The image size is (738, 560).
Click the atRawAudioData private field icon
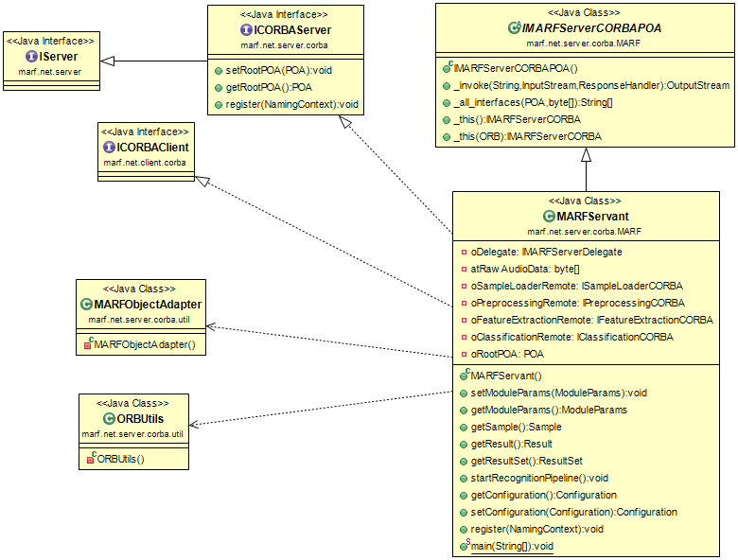(464, 270)
